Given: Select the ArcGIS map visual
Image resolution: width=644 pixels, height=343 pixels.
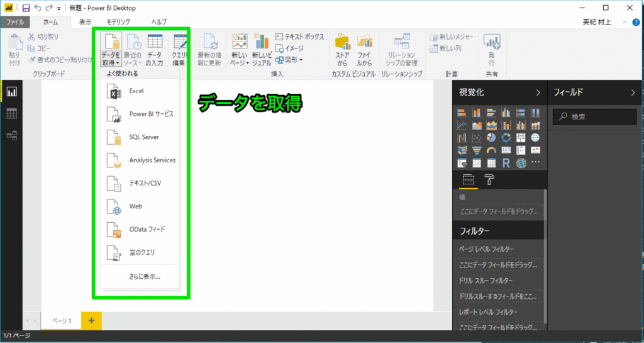Looking at the screenshot, I should pyautogui.click(x=521, y=163).
